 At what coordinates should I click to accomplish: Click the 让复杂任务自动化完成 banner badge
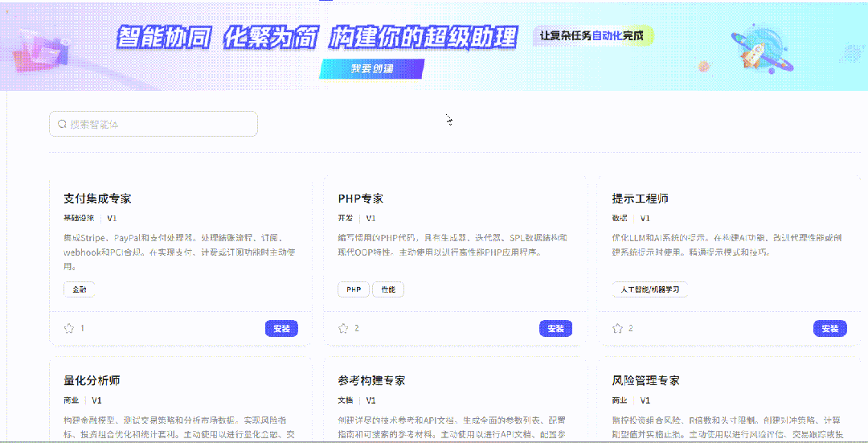click(x=592, y=36)
